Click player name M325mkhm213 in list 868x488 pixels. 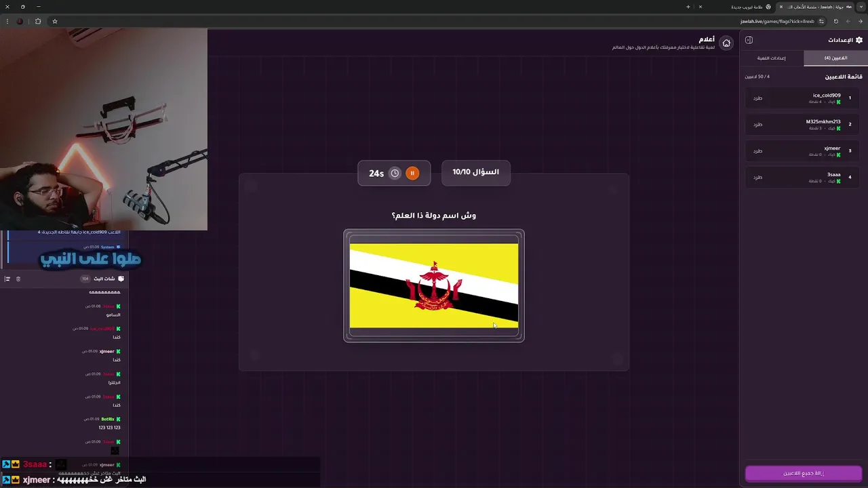click(x=823, y=121)
